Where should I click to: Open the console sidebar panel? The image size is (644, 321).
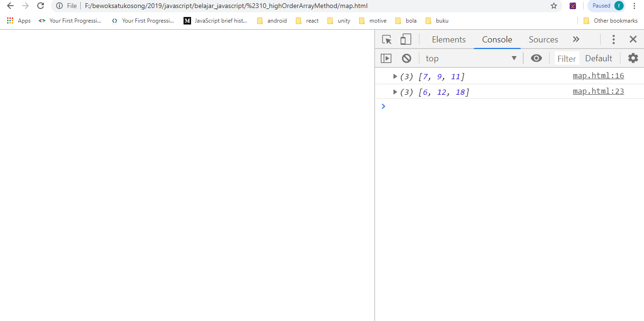(x=386, y=58)
